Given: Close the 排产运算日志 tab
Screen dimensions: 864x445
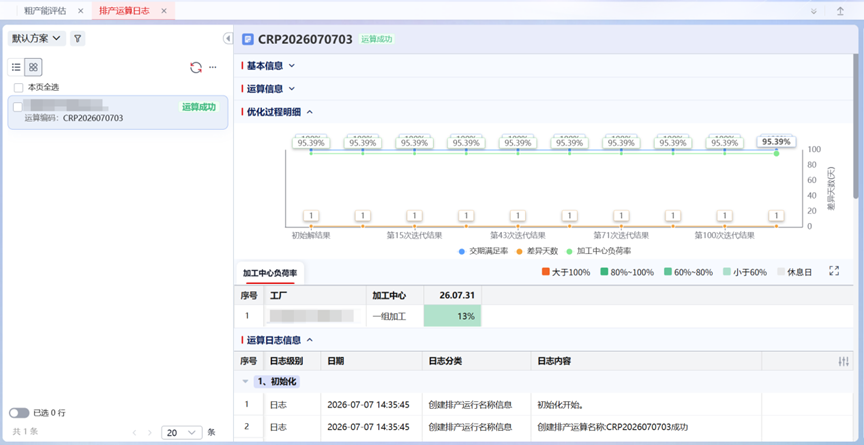Looking at the screenshot, I should click(164, 10).
